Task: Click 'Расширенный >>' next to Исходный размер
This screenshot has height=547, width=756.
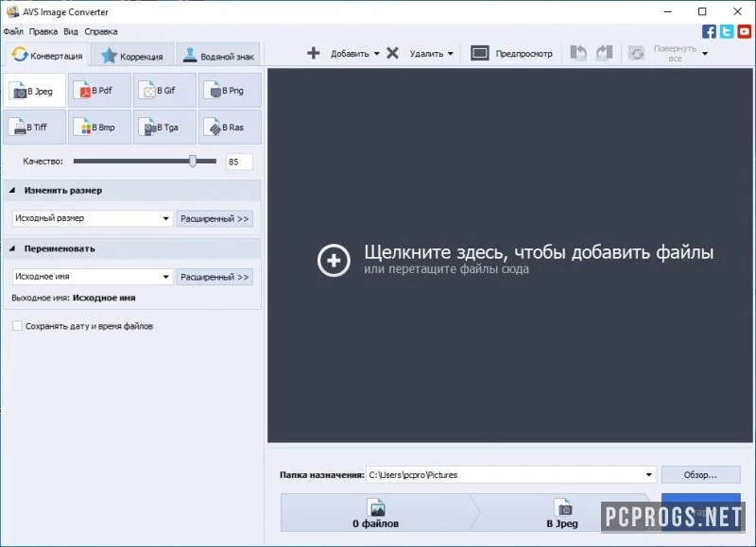Action: pyautogui.click(x=215, y=219)
